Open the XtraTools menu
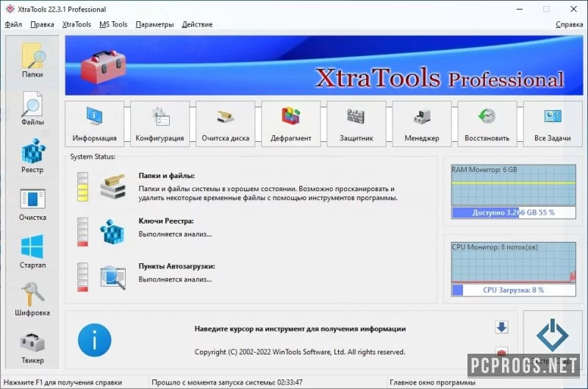This screenshot has width=588, height=389. coord(76,24)
